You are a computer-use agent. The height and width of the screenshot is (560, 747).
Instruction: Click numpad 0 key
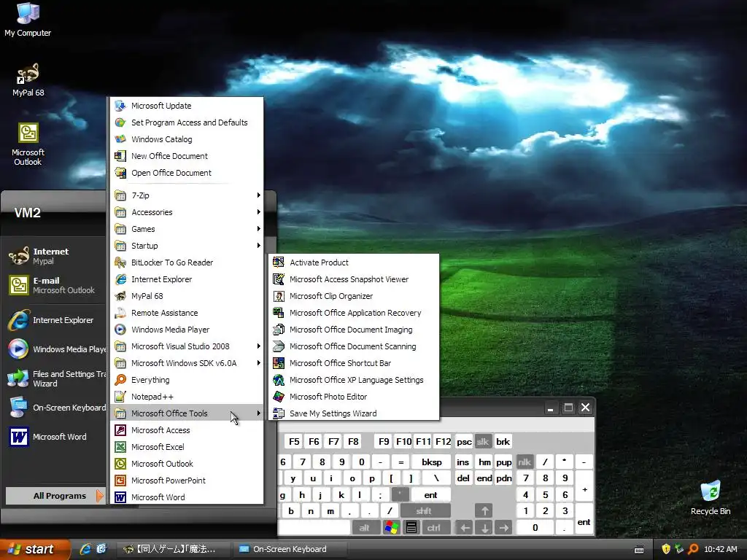[x=535, y=527]
